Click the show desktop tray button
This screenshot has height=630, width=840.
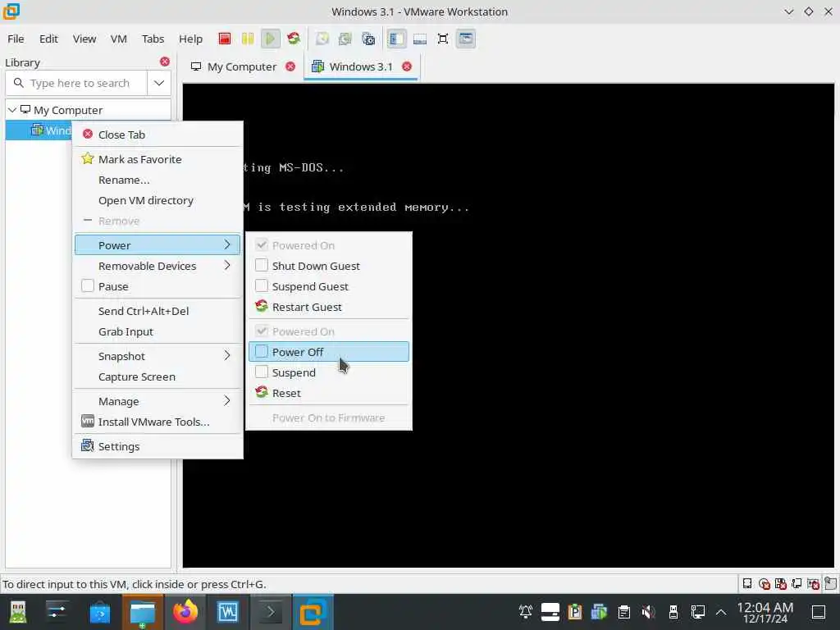(x=819, y=612)
